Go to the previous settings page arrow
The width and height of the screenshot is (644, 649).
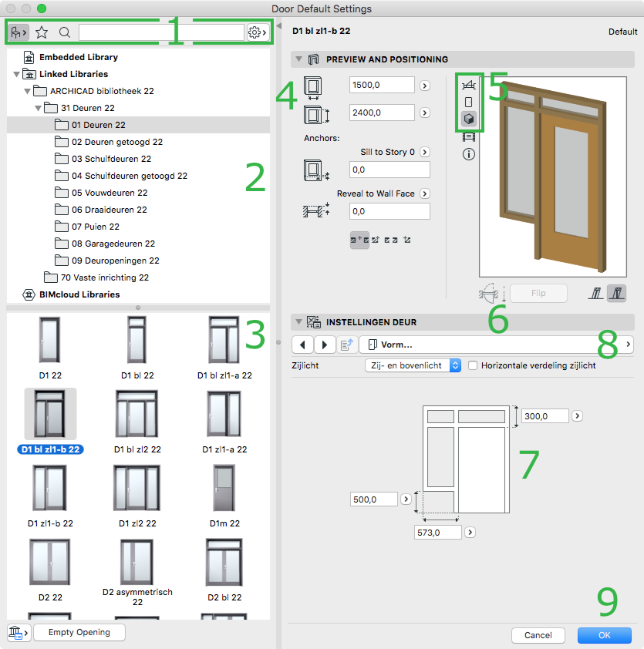click(303, 345)
